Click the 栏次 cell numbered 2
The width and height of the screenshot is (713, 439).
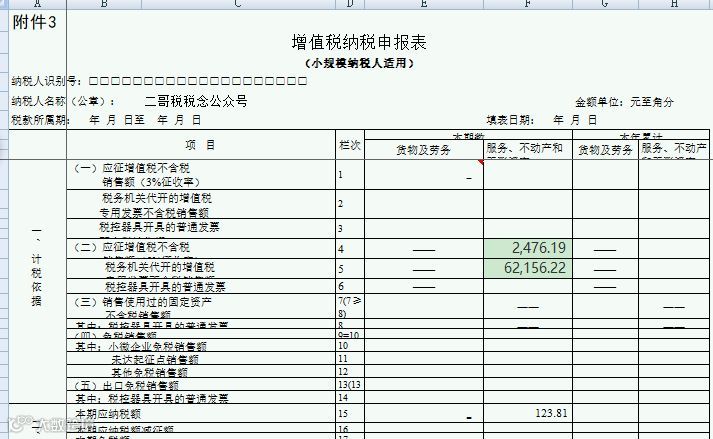350,204
